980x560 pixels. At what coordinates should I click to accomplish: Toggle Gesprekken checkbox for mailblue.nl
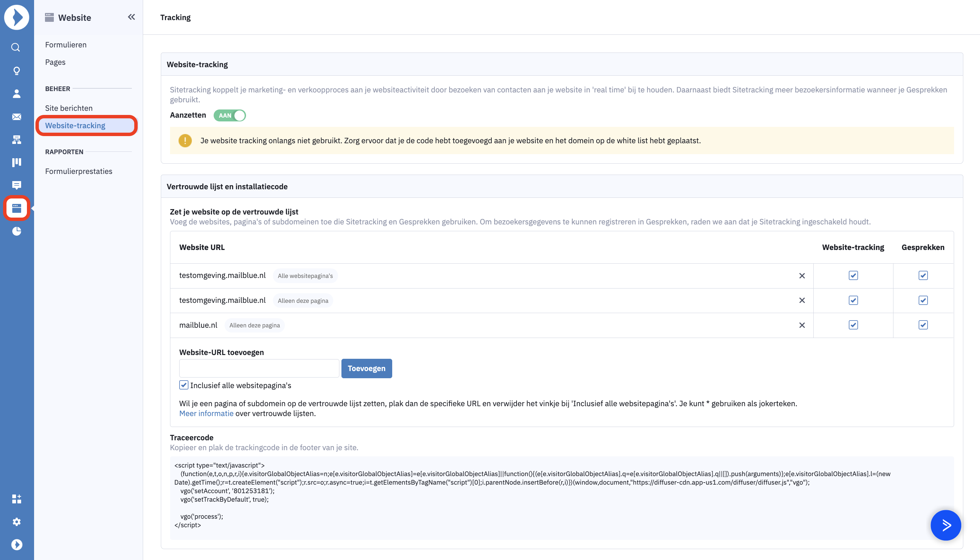pyautogui.click(x=923, y=325)
